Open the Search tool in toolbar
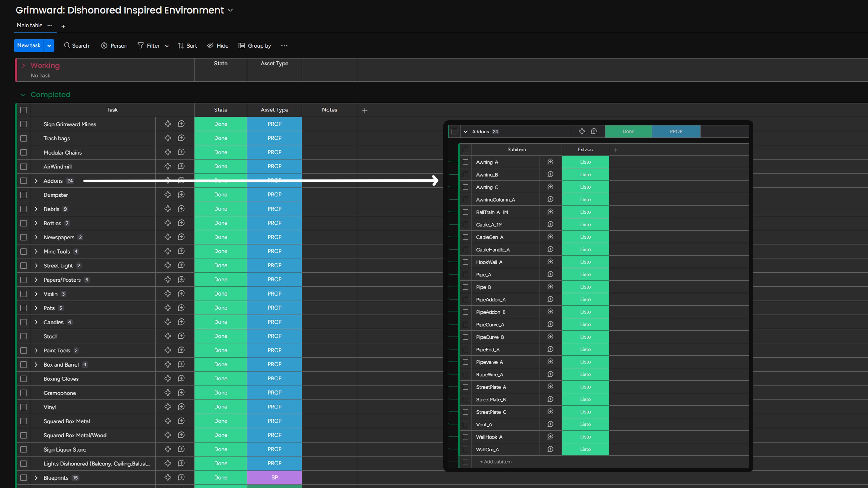This screenshot has height=488, width=868. pyautogui.click(x=77, y=46)
